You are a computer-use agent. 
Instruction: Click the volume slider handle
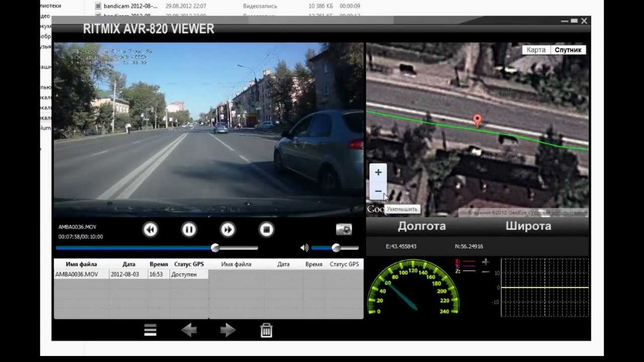click(x=336, y=248)
